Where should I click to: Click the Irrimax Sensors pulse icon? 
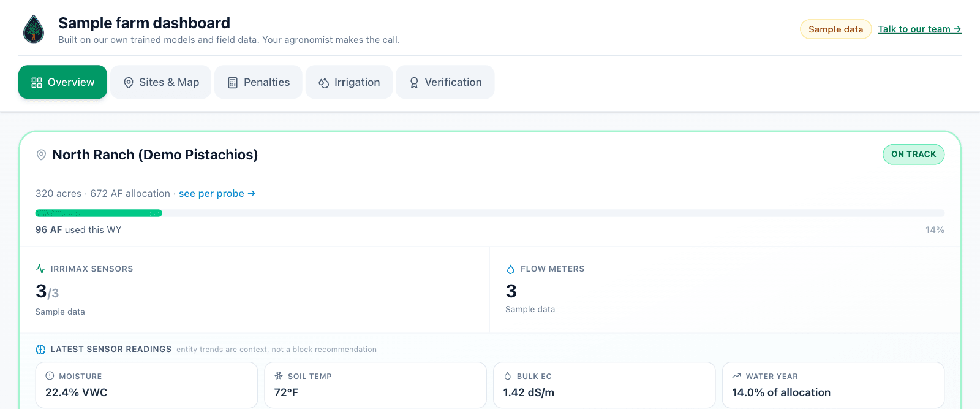[40, 269]
